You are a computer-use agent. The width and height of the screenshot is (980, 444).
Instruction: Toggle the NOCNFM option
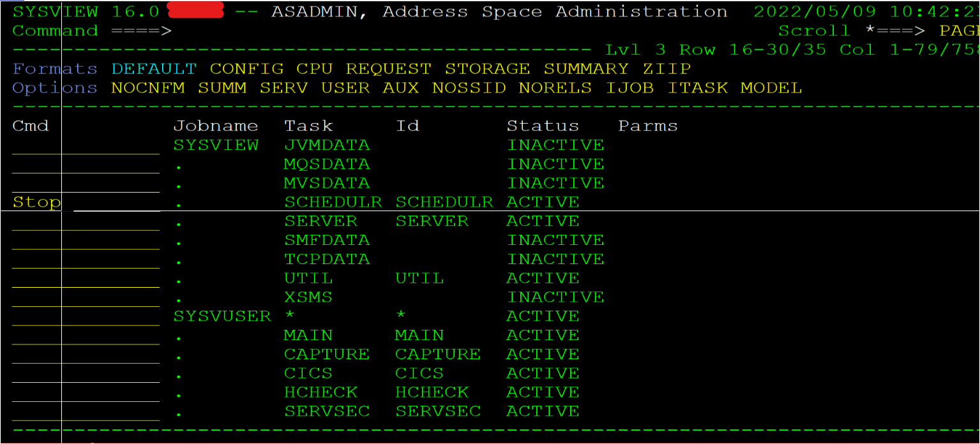tap(147, 87)
